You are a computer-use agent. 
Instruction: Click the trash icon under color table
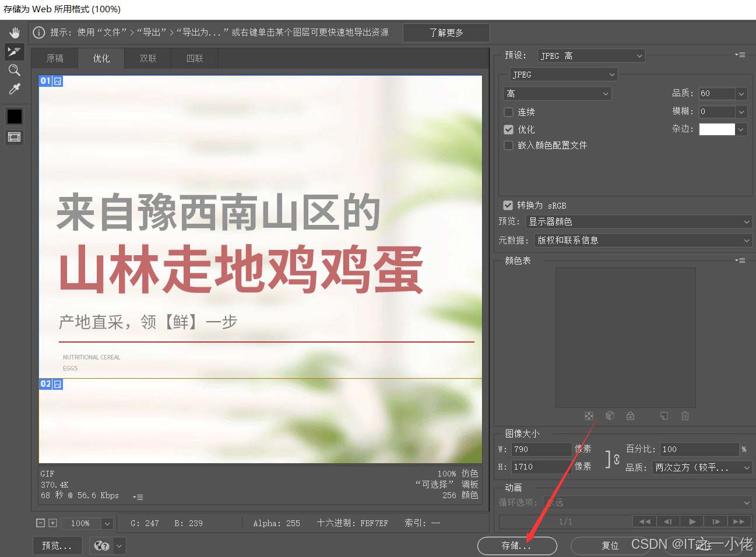click(685, 416)
